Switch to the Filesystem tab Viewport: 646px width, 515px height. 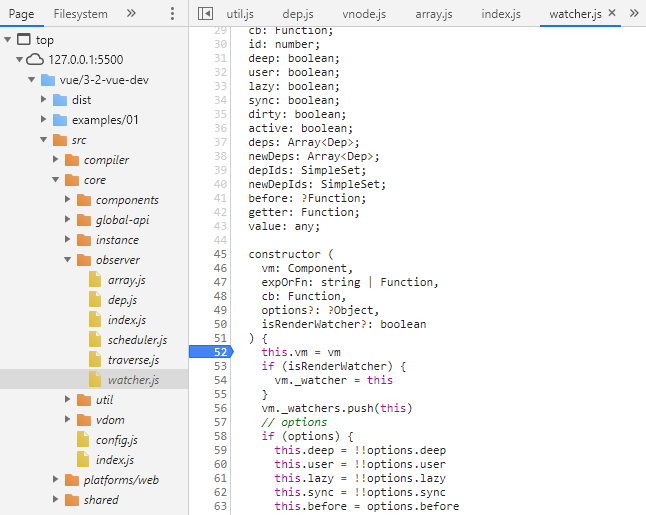81,14
